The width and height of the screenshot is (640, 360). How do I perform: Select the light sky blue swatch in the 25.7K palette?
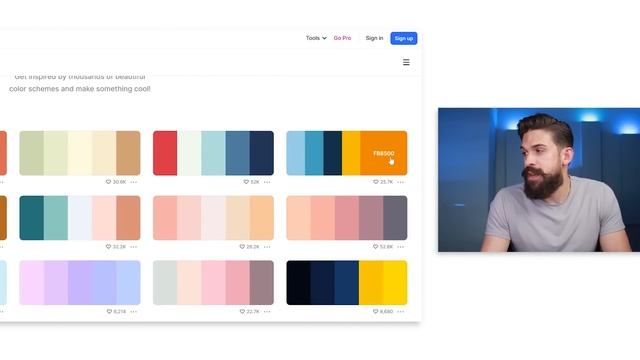(296, 153)
